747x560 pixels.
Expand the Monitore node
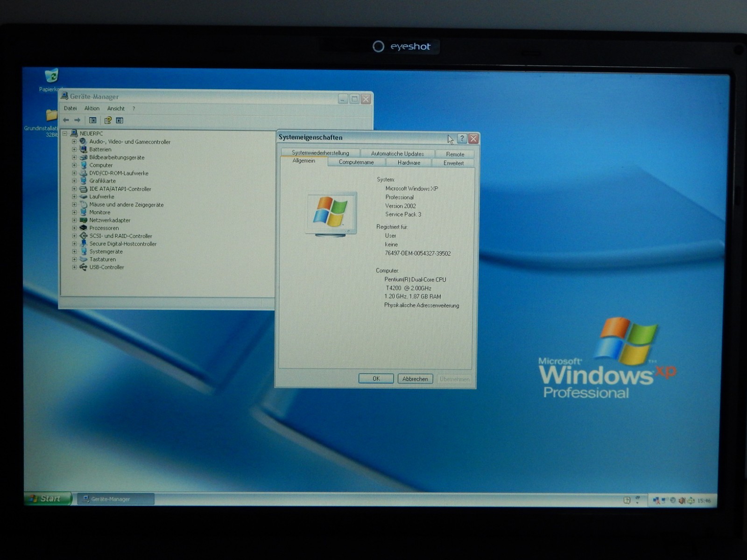click(x=74, y=212)
